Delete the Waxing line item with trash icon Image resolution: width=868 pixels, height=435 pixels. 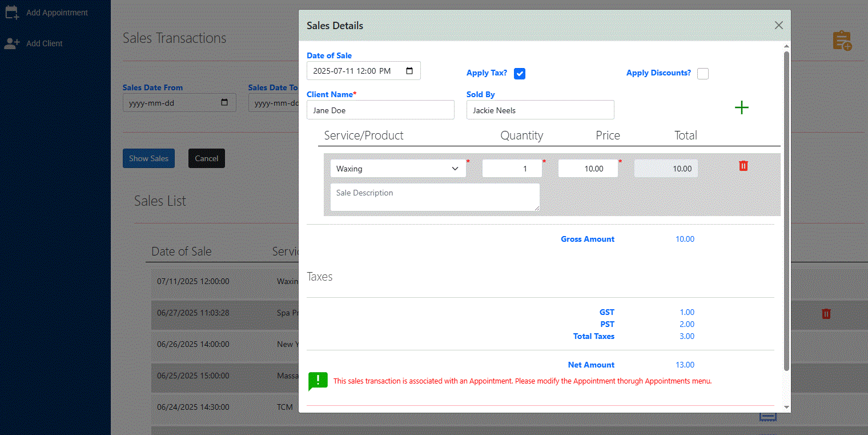click(x=743, y=166)
